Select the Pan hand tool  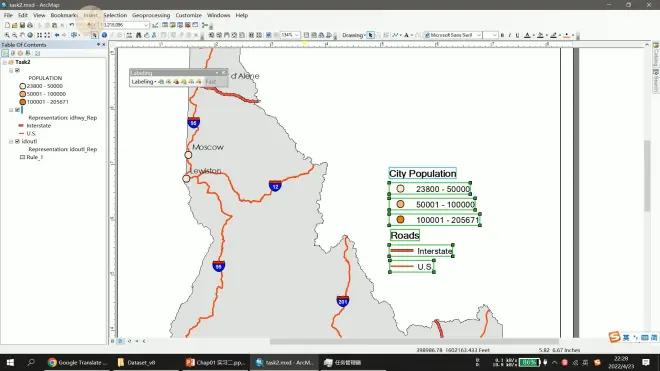(22, 35)
